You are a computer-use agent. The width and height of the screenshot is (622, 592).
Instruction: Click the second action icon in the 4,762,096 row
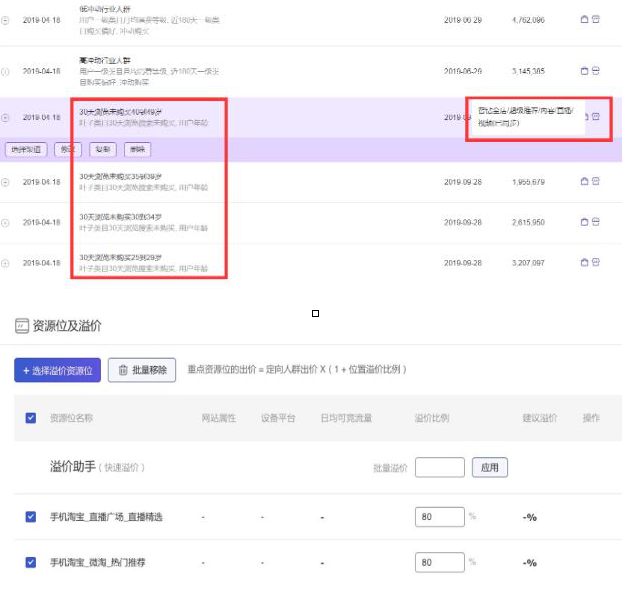click(x=596, y=18)
